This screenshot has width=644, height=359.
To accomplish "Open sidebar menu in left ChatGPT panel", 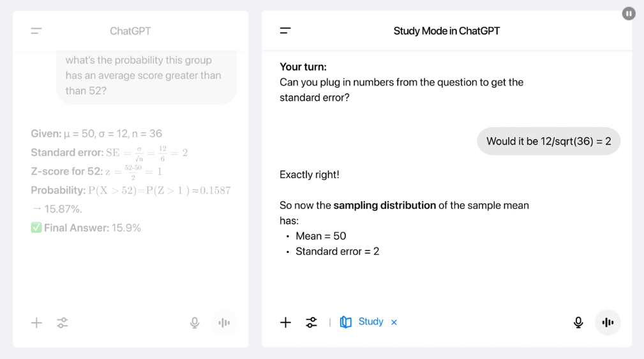I will [x=36, y=31].
